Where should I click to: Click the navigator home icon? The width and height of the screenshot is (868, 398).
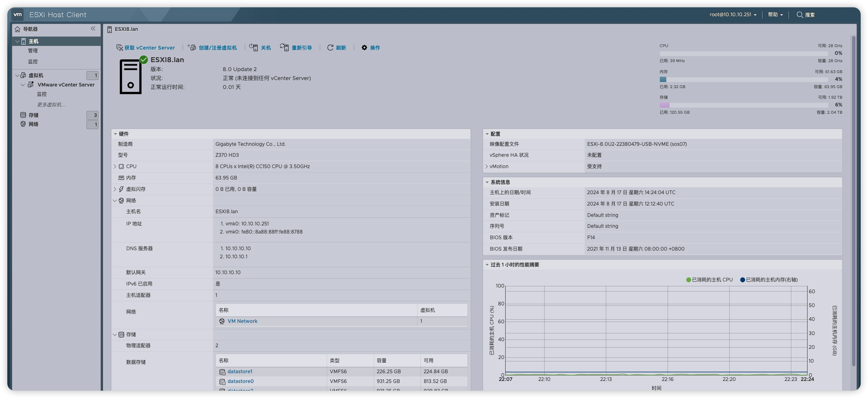click(17, 29)
